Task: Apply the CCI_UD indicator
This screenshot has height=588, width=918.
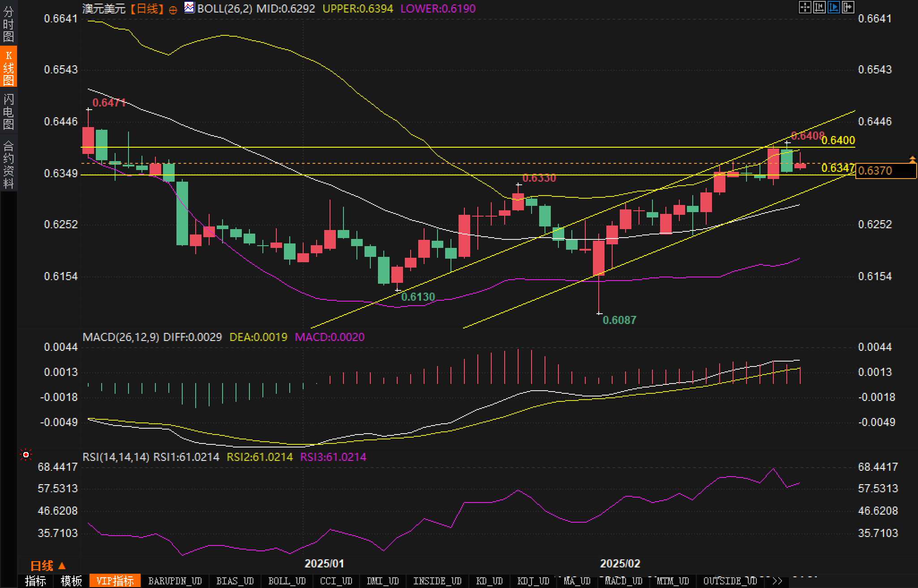Action: pyautogui.click(x=336, y=581)
